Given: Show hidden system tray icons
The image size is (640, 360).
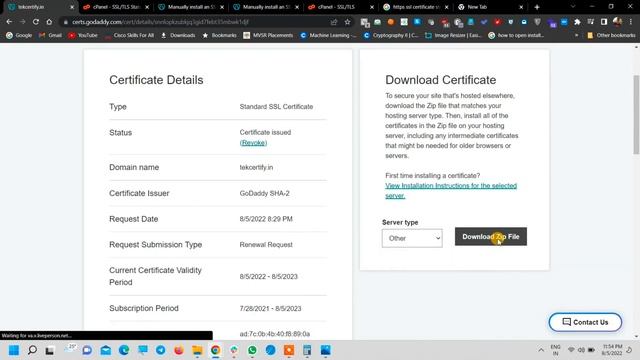Looking at the screenshot, I should (541, 350).
